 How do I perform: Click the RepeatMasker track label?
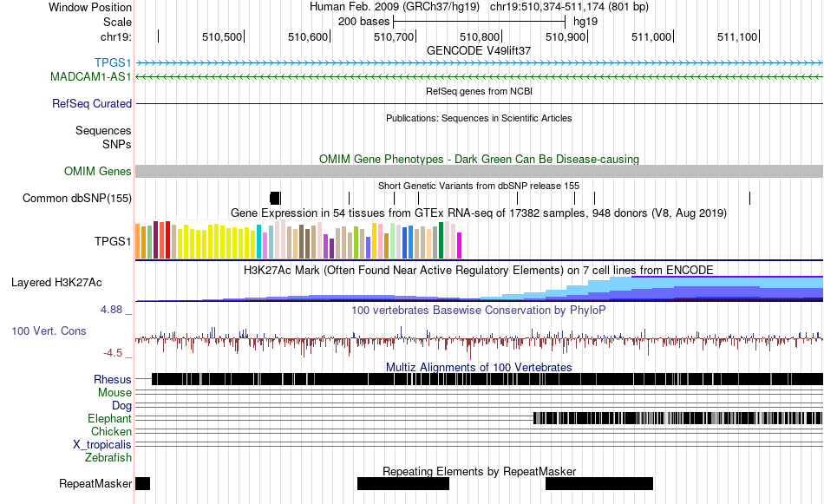pyautogui.click(x=95, y=483)
